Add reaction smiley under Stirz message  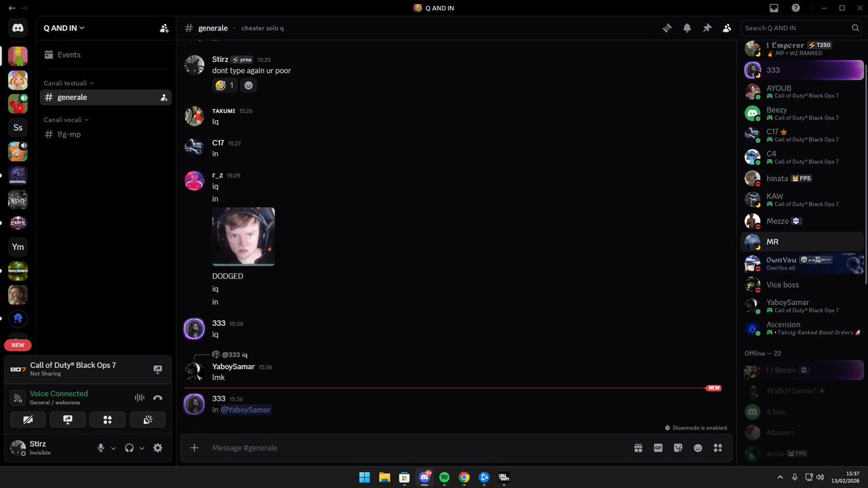pos(248,85)
